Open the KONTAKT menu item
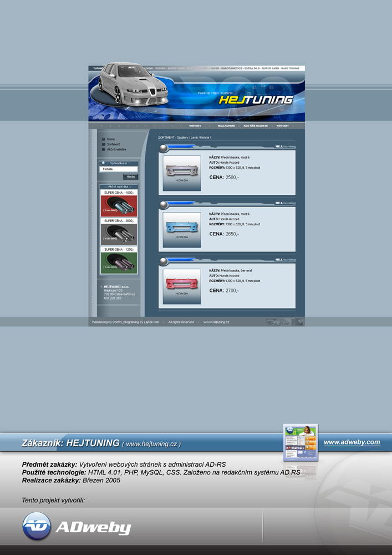The width and height of the screenshot is (392, 555). pyautogui.click(x=283, y=126)
